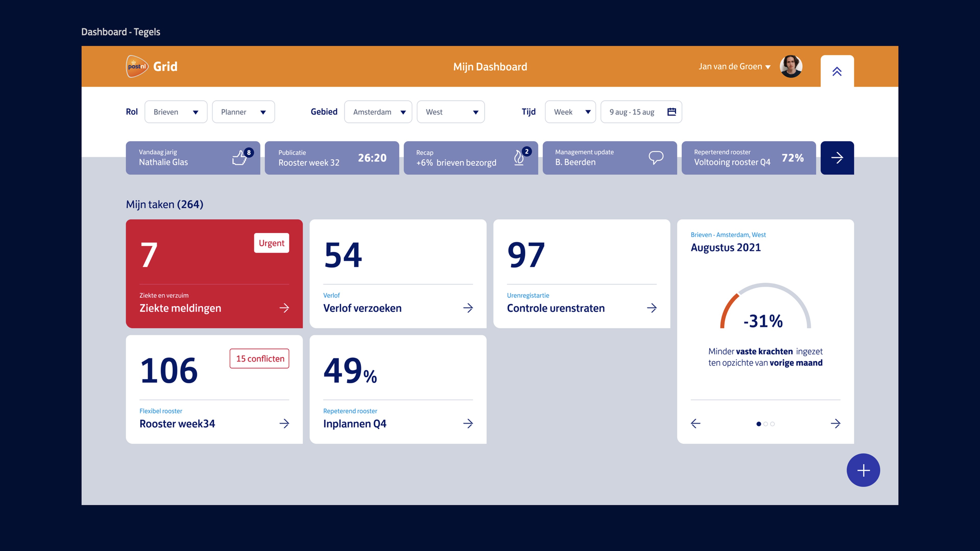Screen dimensions: 980x551
Task: Select second carousel dot in Augustus card
Action: pyautogui.click(x=765, y=424)
